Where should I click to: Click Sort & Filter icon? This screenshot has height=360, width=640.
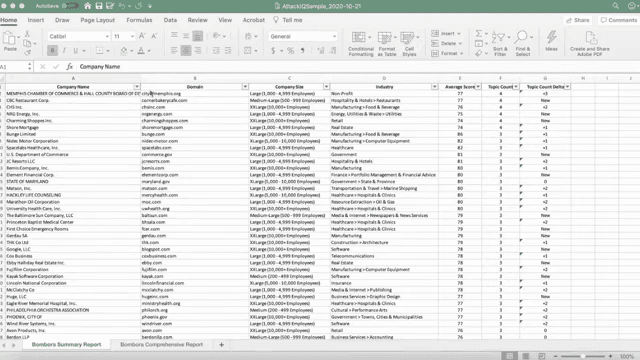[500, 43]
